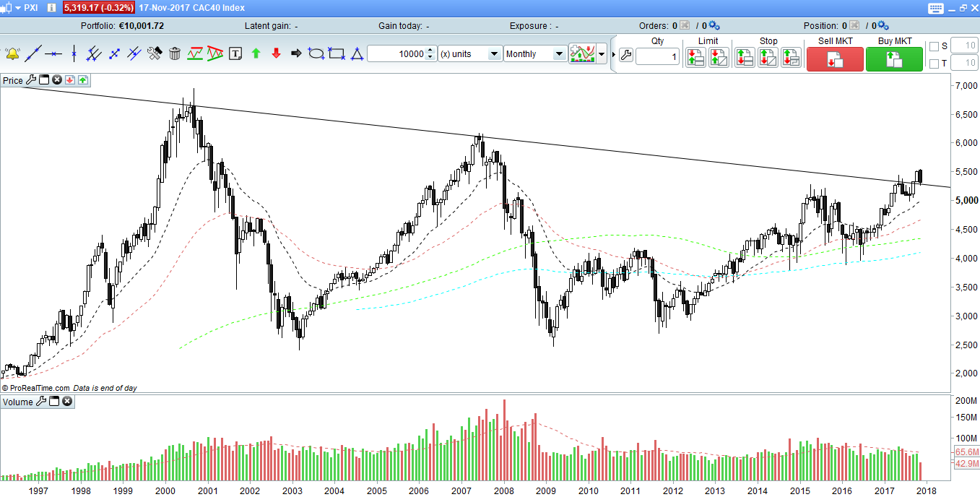The image size is (980, 497).
Task: Click the T target value field
Action: (x=963, y=64)
